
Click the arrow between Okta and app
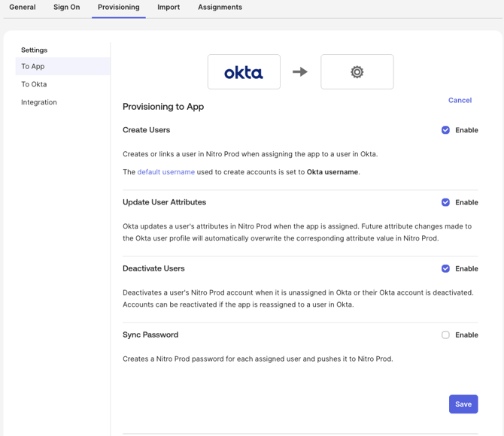(x=300, y=71)
